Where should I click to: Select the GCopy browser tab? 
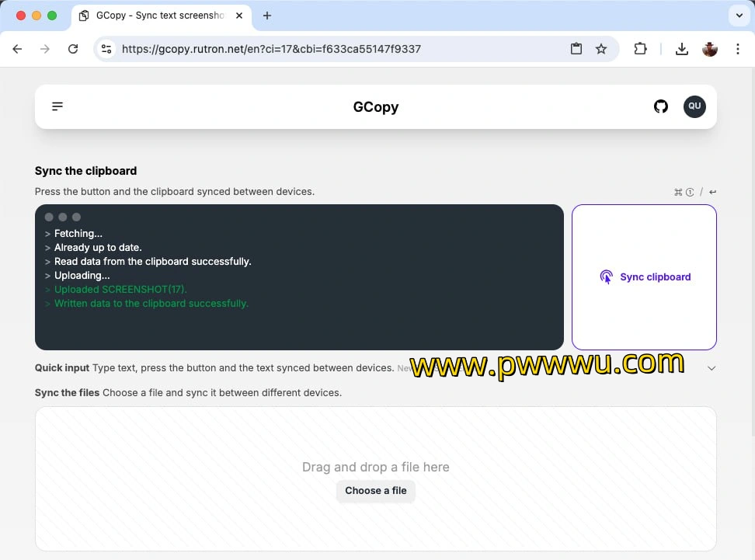click(162, 16)
